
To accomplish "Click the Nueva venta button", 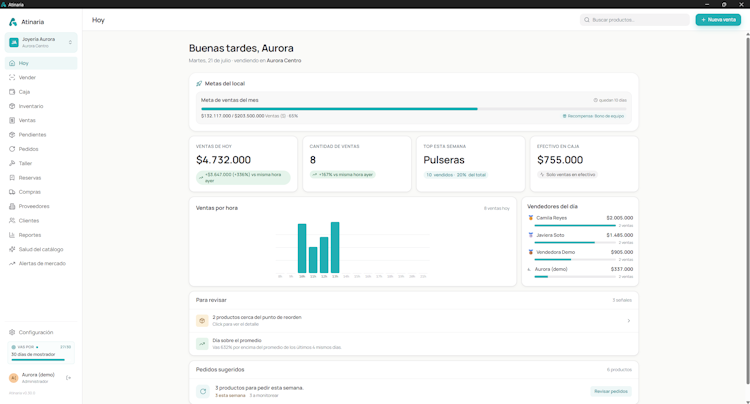I will point(718,20).
